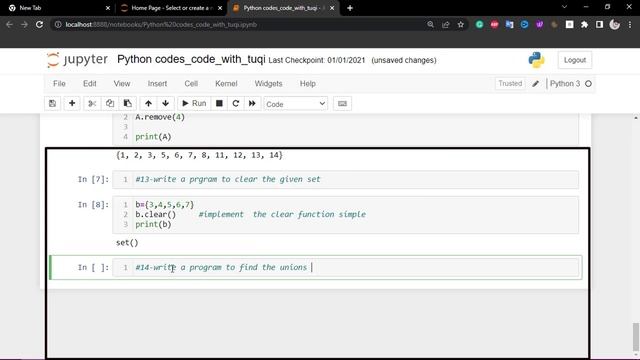Open the Edit menu
The width and height of the screenshot is (640, 360).
(90, 84)
